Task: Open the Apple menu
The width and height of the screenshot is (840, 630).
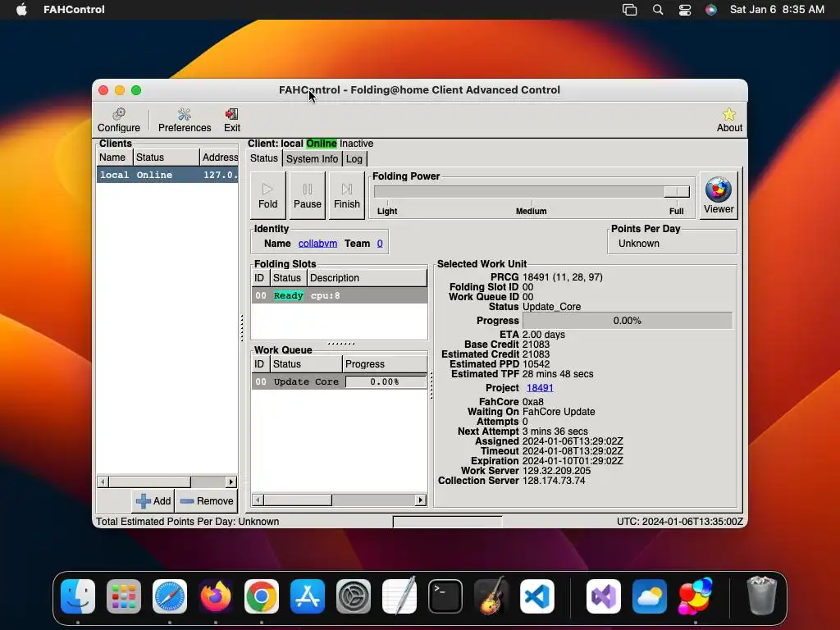Action: tap(21, 10)
